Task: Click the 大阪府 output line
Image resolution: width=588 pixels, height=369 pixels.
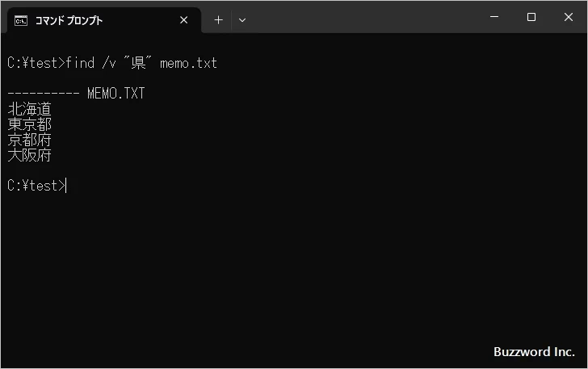Action: 29,155
